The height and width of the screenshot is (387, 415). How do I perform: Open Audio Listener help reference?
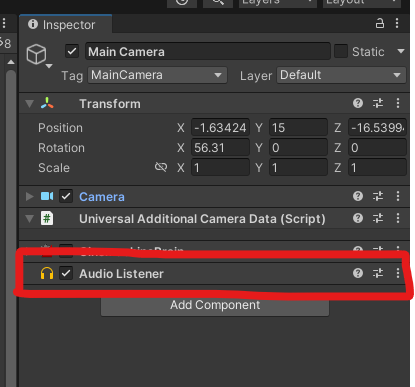358,273
